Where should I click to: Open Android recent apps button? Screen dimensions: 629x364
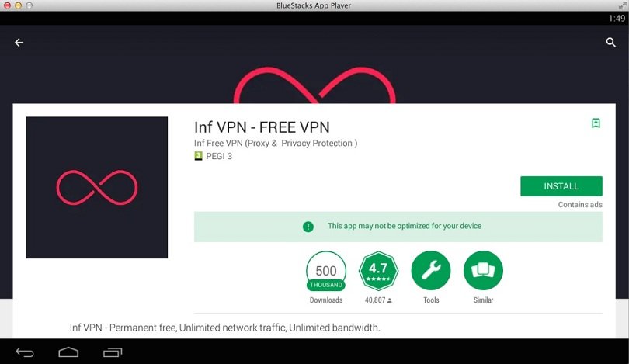click(x=113, y=352)
